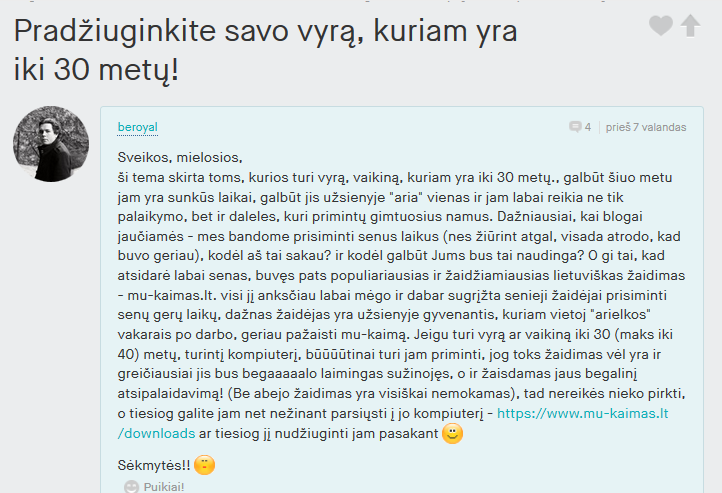Click the 'Dažniausiai, kai blogai' sentence

coord(570,216)
